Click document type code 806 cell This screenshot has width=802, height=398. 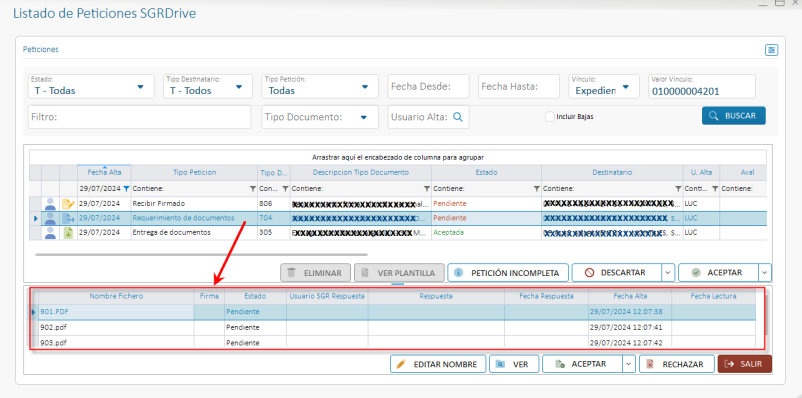pos(274,204)
